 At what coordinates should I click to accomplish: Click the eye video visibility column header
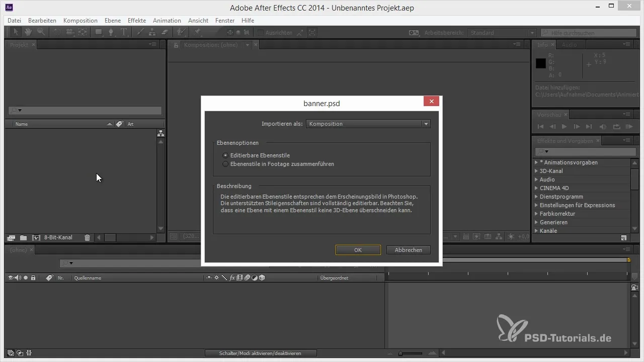pos(11,278)
